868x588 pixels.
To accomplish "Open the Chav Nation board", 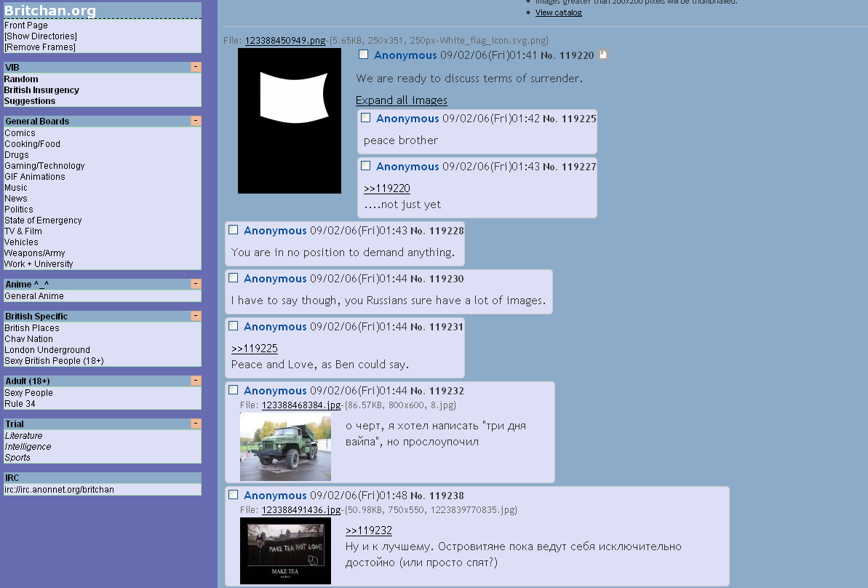I will pyautogui.click(x=29, y=339).
